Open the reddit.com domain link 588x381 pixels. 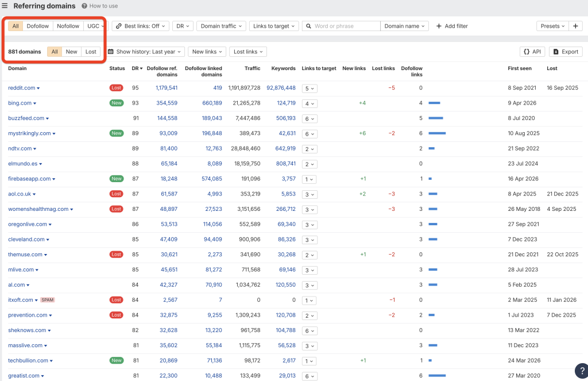(x=21, y=88)
